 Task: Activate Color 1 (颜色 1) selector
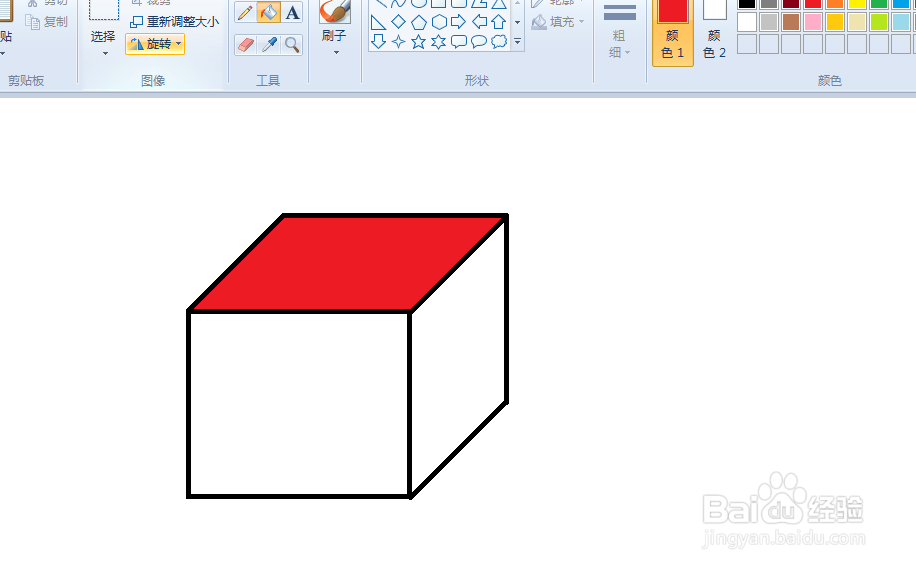[x=672, y=32]
